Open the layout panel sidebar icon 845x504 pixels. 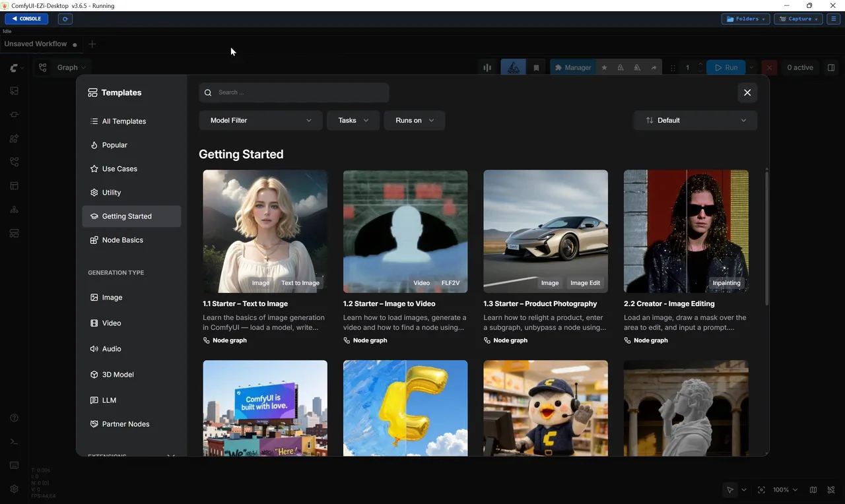tap(14, 186)
